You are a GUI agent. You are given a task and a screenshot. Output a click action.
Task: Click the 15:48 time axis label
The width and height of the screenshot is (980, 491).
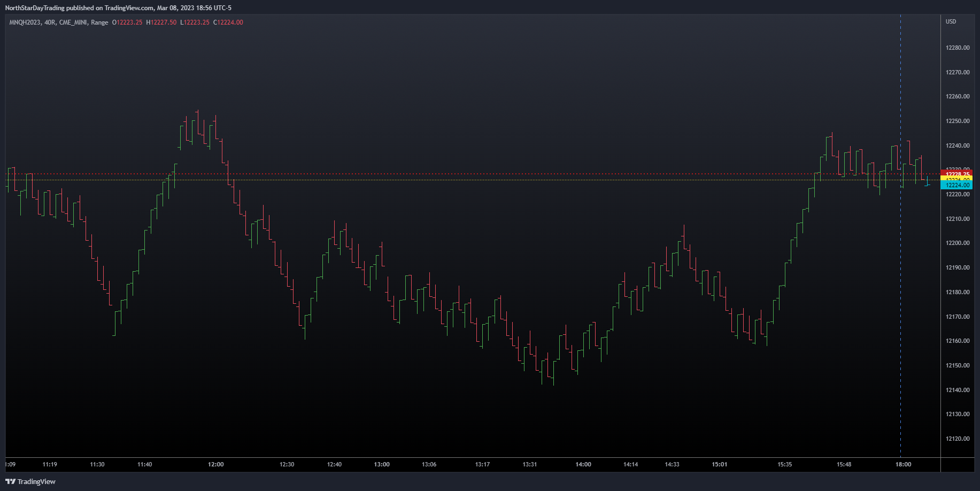coord(844,464)
